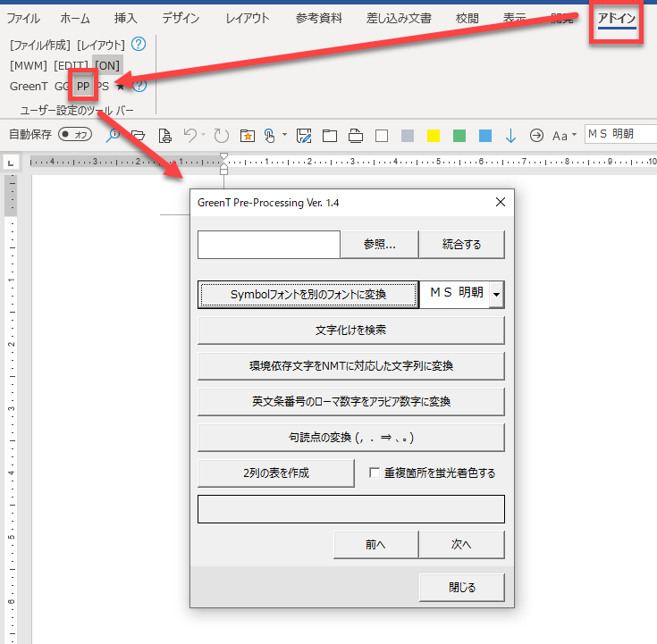657x644 pixels.
Task: Switch to the 参考資料 ribbon tab
Action: tap(318, 18)
